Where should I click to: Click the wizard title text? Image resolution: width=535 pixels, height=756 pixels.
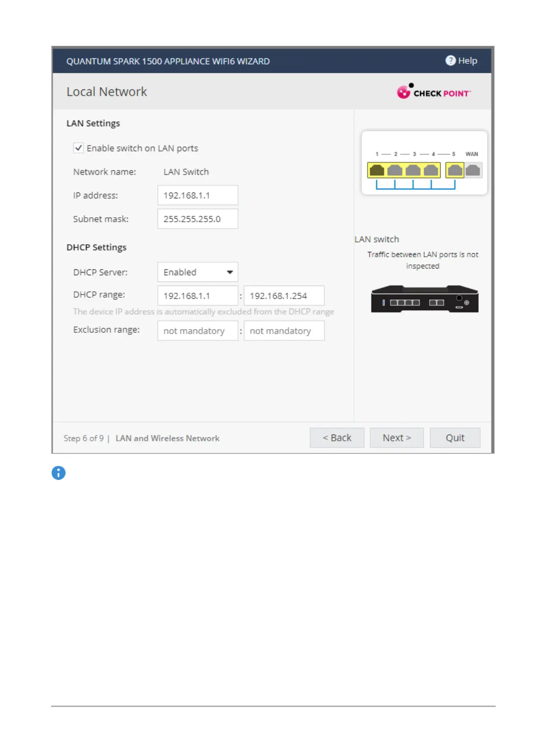(x=168, y=61)
